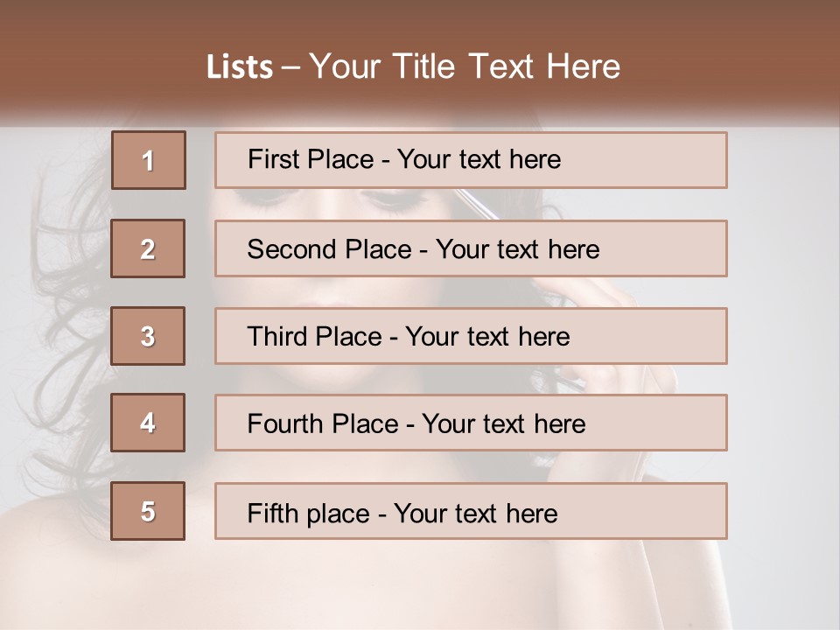Click the dash after 'Lists' in the title

point(290,68)
